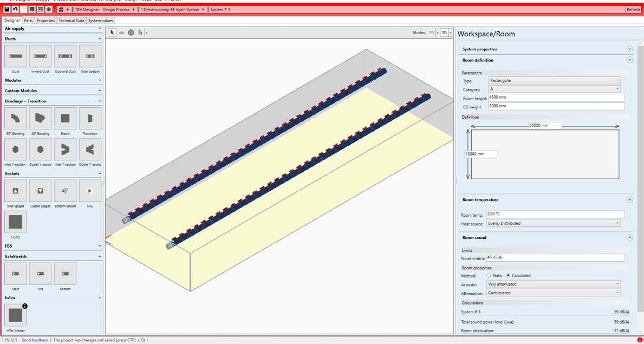Click the 1.Dimensioning: KE Inject System breadcrumb
Viewport: 644px width, 344px height.
(x=170, y=9)
